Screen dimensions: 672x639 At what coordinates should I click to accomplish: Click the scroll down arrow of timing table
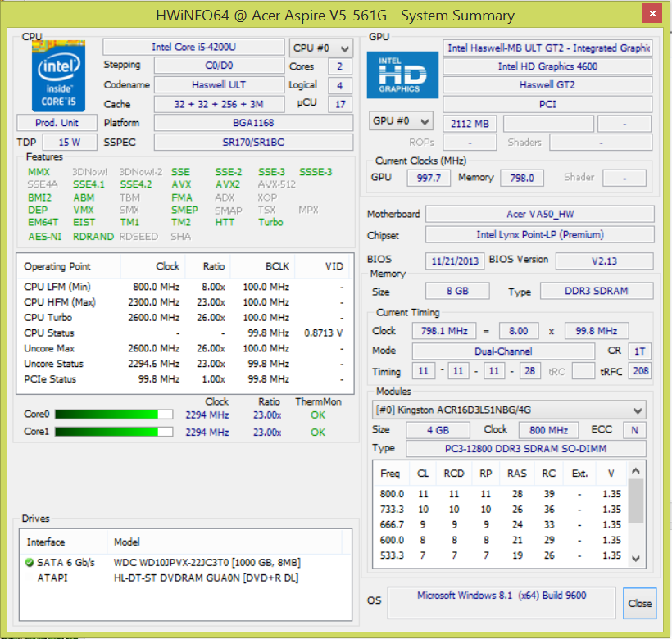coord(636,559)
